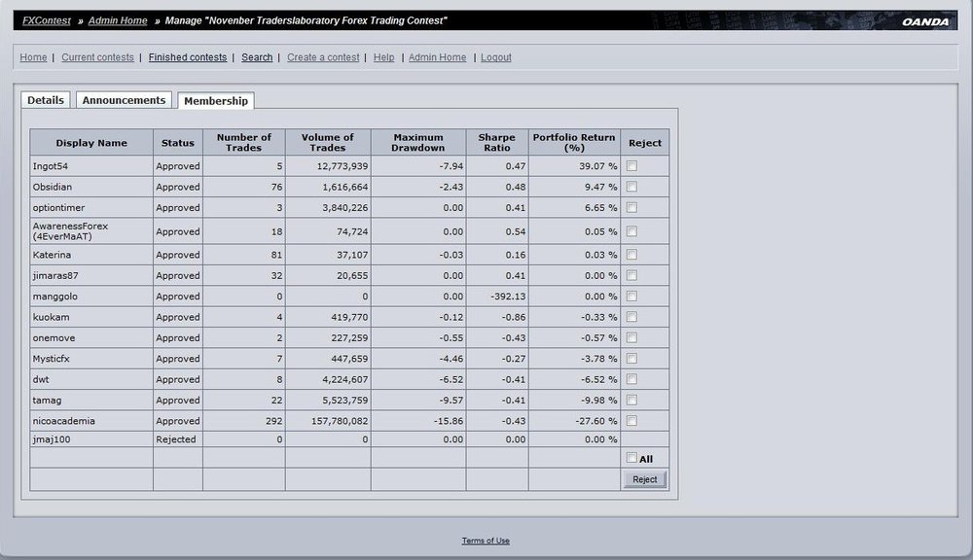Select the Reject checkbox for onemove
The height and width of the screenshot is (560, 973).
631,338
